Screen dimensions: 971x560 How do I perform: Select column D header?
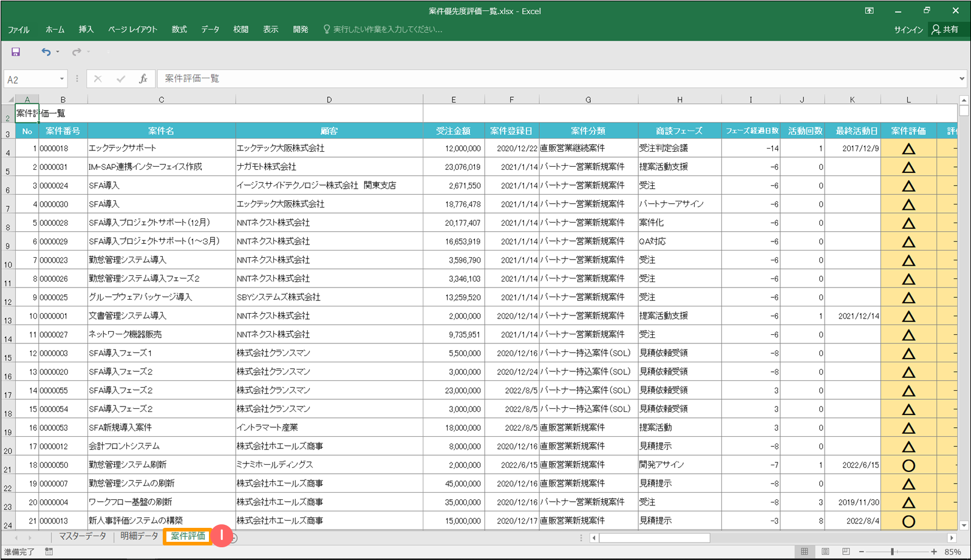point(329,100)
